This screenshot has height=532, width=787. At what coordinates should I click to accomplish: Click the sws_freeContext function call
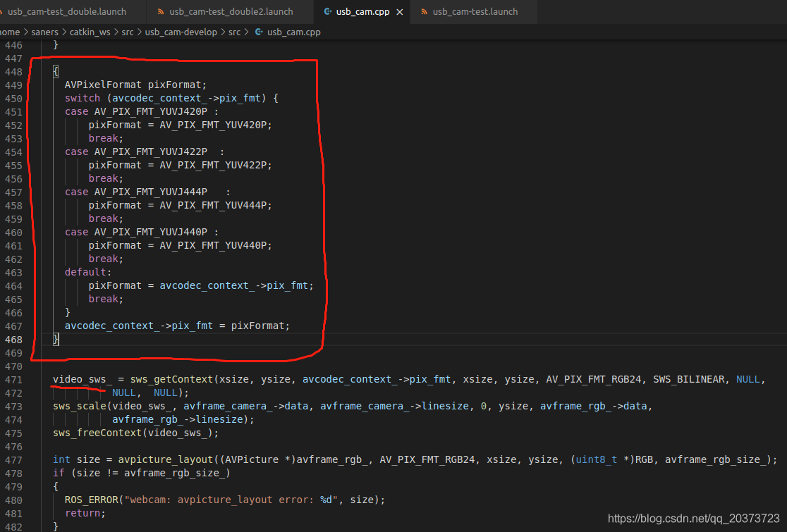97,433
